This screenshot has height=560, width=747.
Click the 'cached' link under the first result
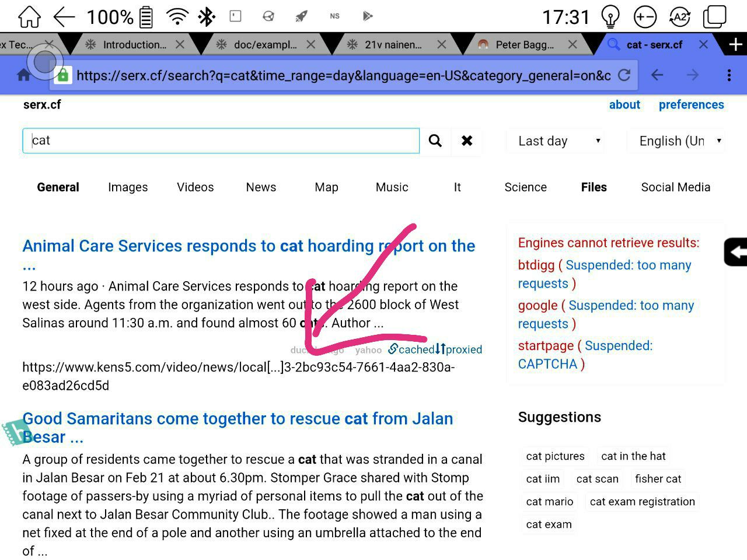tap(415, 349)
